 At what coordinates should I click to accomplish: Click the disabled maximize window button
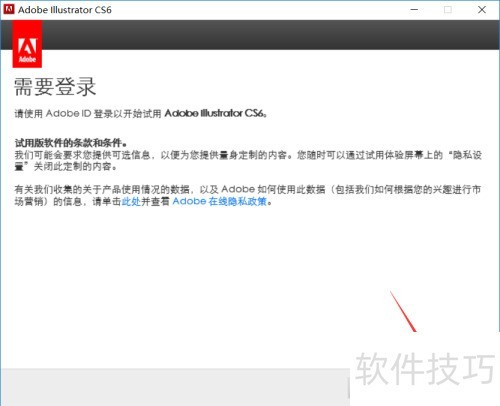[x=448, y=10]
